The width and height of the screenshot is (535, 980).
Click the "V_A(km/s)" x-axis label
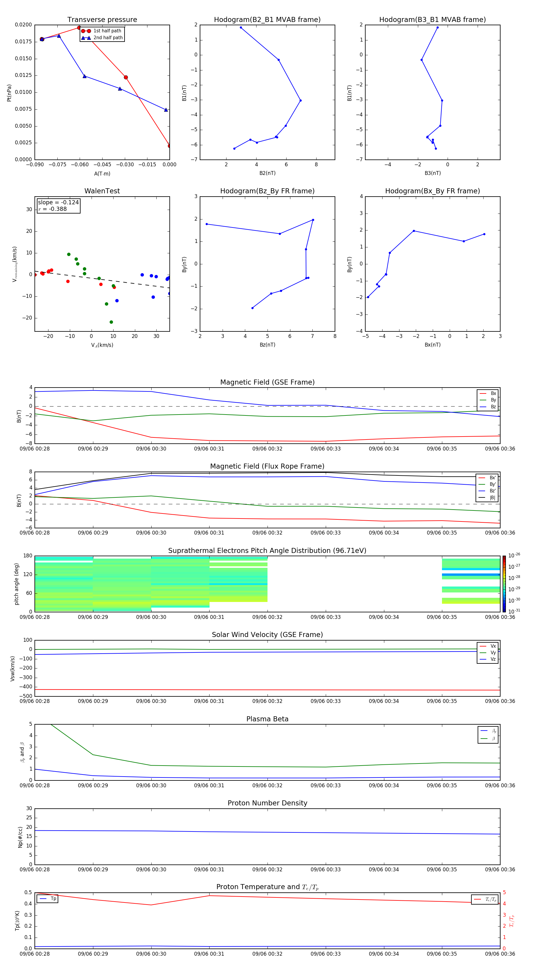coord(102,345)
